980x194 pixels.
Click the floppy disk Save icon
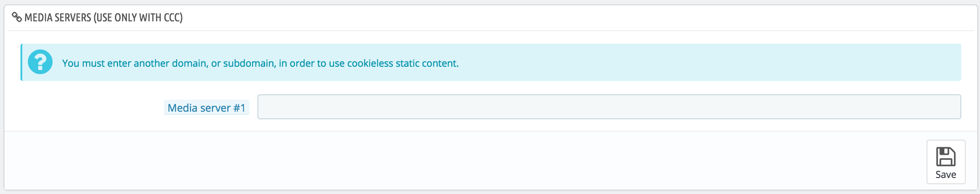click(946, 157)
